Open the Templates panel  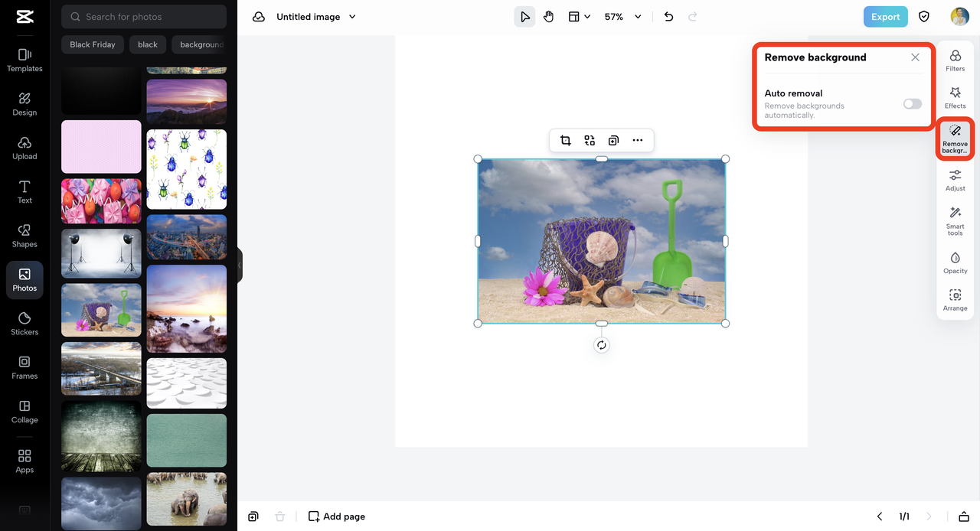point(24,60)
